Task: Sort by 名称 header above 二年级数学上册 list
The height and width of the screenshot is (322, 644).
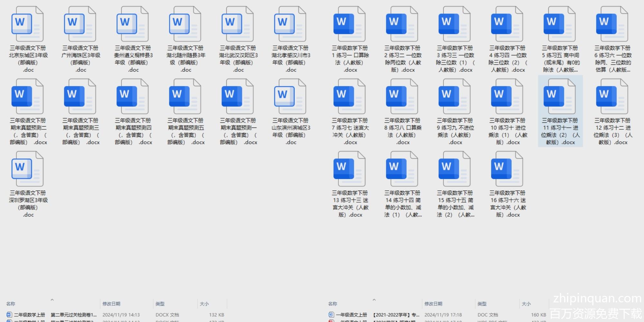Action: click(11, 304)
